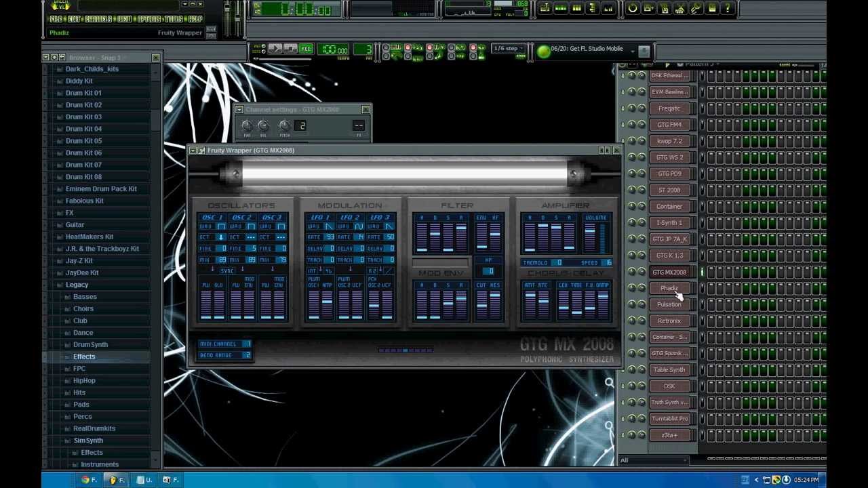This screenshot has height=488, width=868.
Task: Click the save project toolbar icon
Action: click(x=649, y=8)
